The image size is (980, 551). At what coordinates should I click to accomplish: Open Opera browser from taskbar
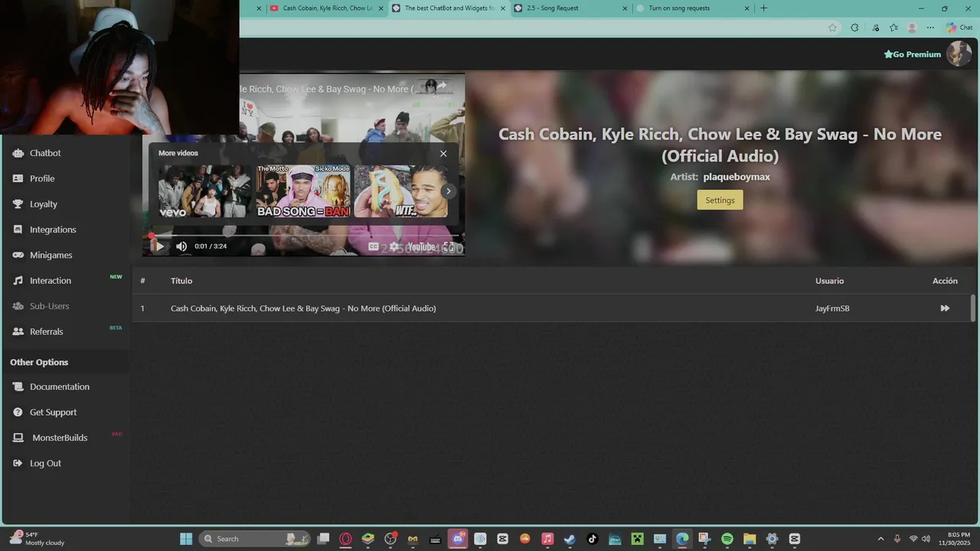(x=345, y=539)
